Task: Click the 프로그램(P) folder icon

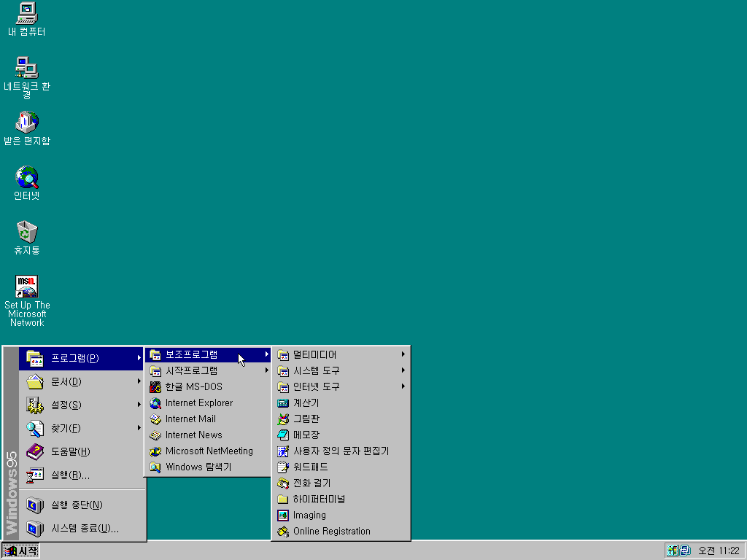Action: tap(35, 358)
